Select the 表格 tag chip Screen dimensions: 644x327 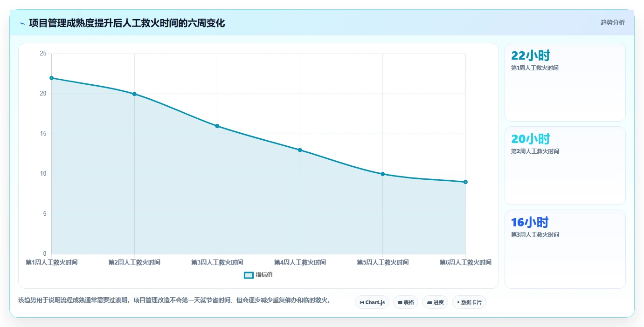(x=406, y=302)
